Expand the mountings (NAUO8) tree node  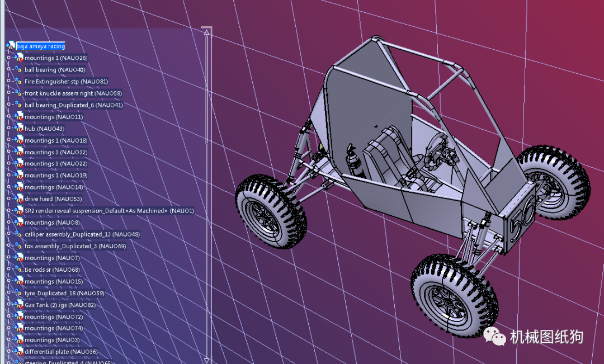[x=8, y=222]
